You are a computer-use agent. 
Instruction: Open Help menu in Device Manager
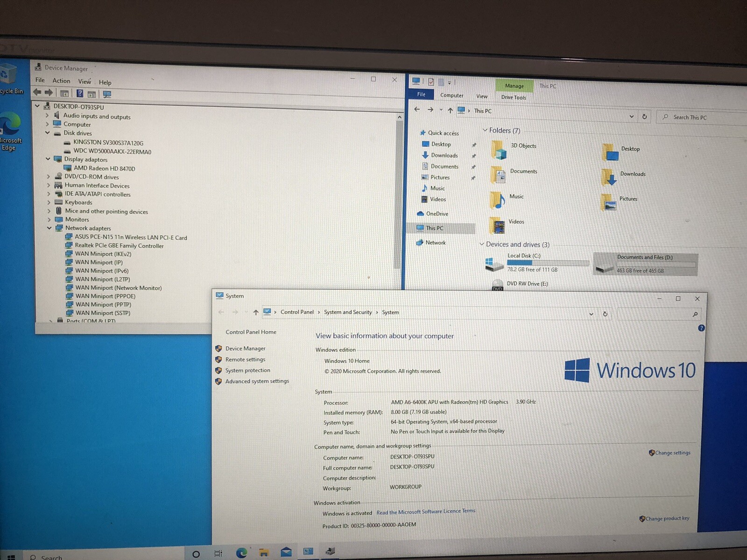pyautogui.click(x=105, y=82)
